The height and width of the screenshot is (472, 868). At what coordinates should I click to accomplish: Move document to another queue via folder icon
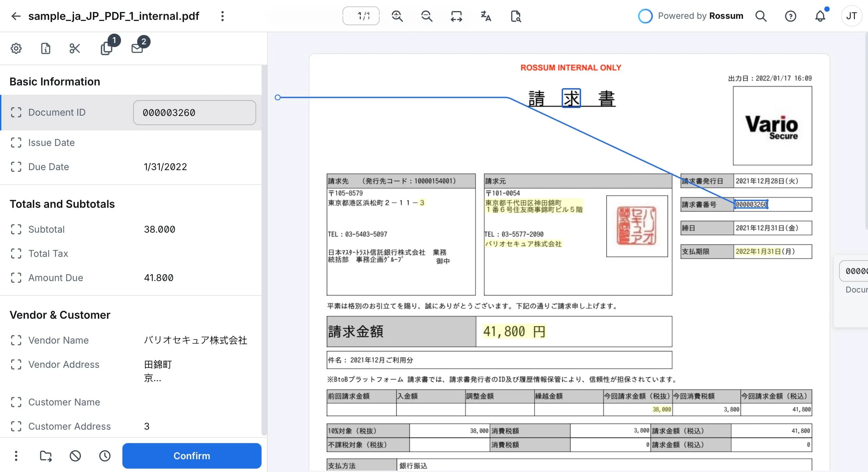[46, 456]
